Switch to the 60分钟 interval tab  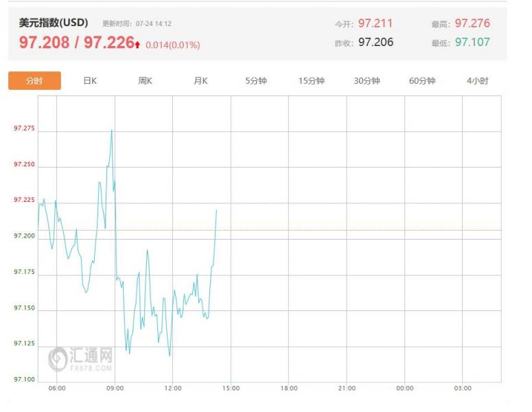point(422,81)
